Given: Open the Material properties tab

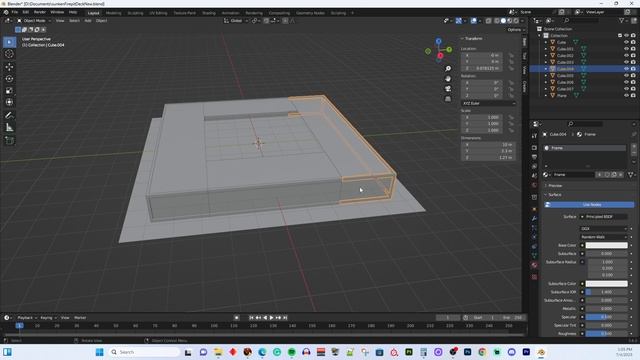Looking at the screenshot, I should click(x=534, y=265).
